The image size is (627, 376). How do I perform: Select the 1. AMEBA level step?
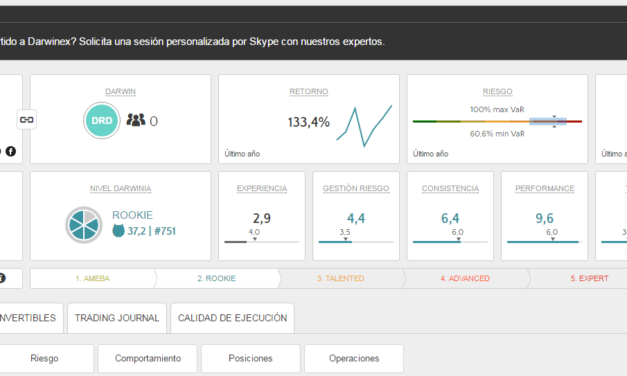pos(93,278)
